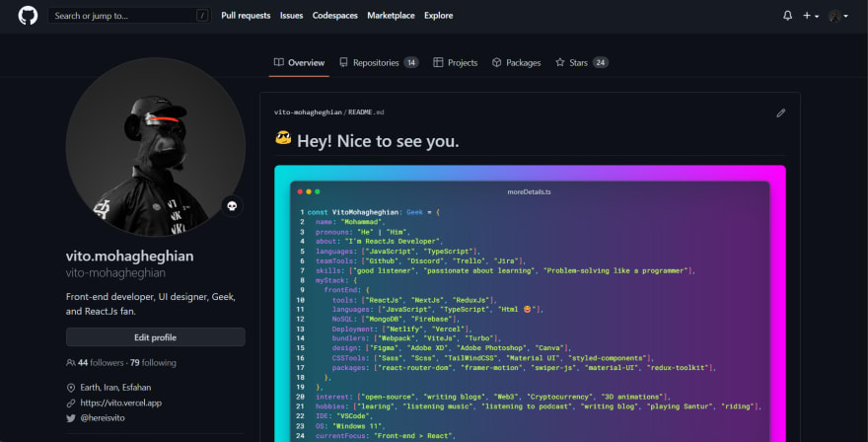Switch to the Packages tab
Image resolution: width=868 pixels, height=442 pixels.
pyautogui.click(x=516, y=62)
